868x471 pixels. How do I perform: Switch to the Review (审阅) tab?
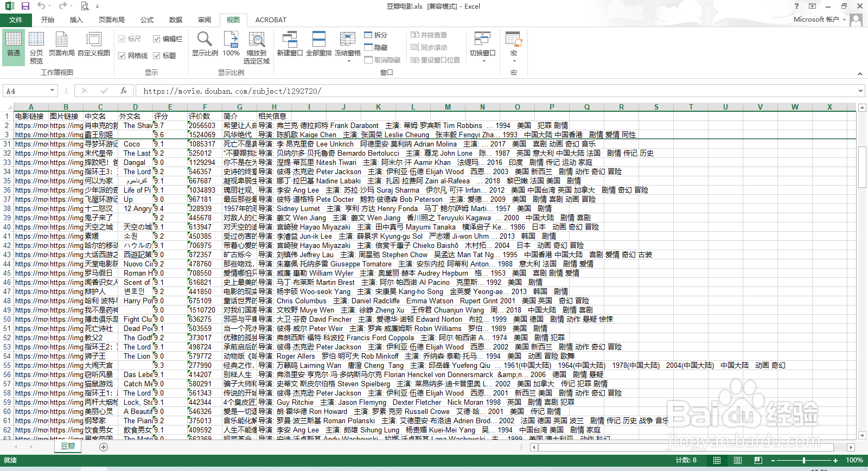coord(205,20)
